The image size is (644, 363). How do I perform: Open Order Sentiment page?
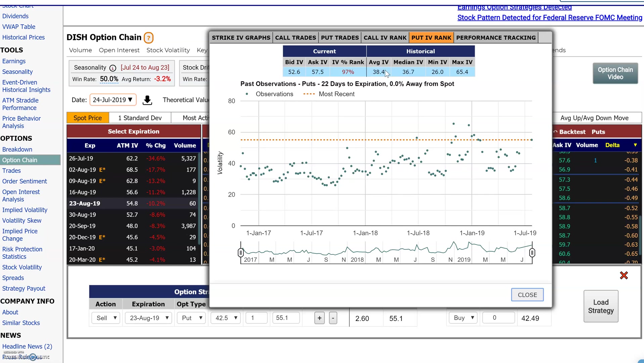25,182
